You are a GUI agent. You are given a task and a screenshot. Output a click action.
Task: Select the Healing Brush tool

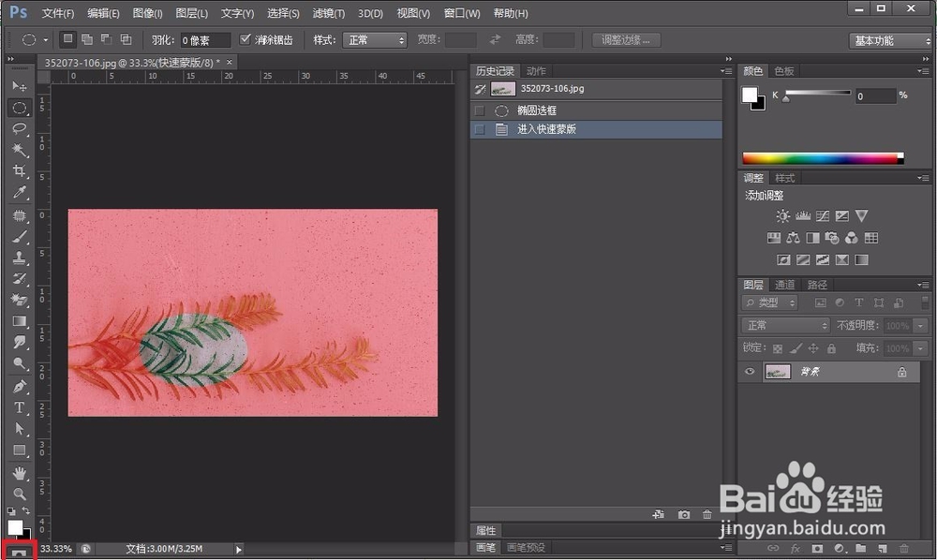pos(19,215)
